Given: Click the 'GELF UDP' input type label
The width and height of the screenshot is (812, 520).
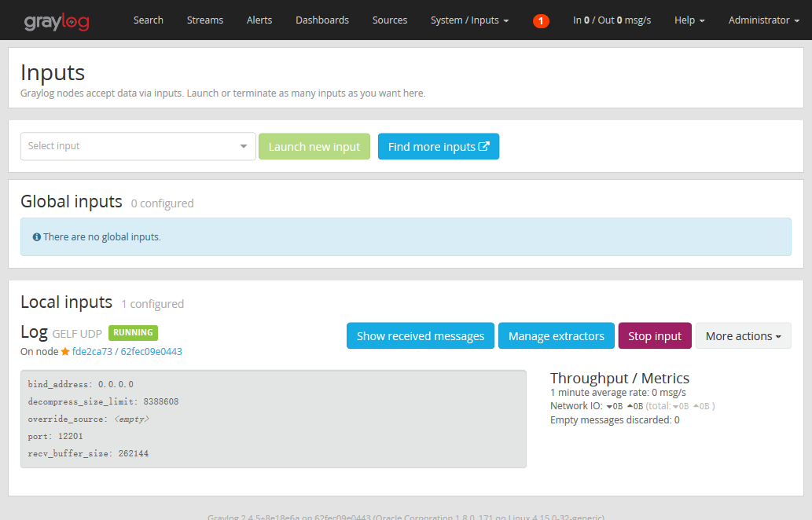Looking at the screenshot, I should coord(77,334).
